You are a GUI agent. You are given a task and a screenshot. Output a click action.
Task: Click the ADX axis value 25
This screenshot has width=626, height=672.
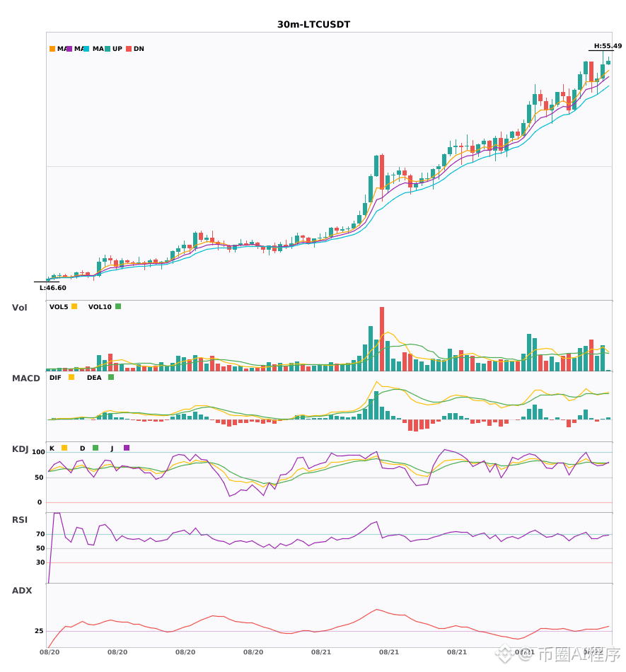click(39, 631)
